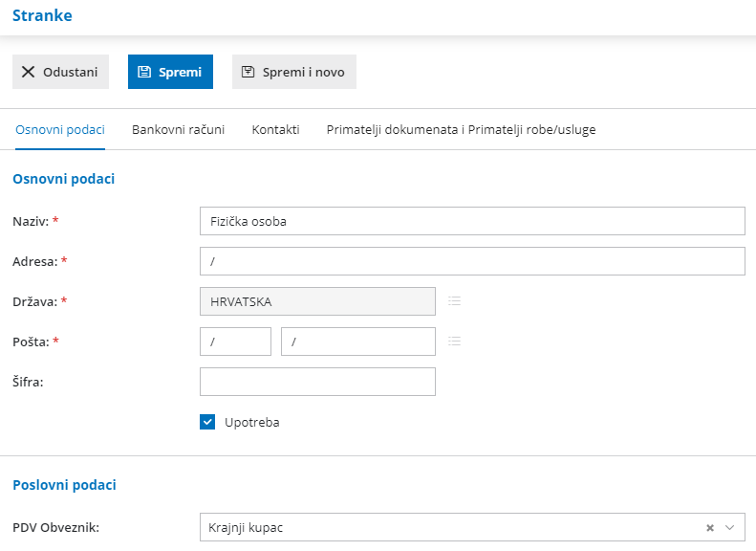Click the Spremi i novo disk icon
Viewport: 756px width, 551px height.
248,72
